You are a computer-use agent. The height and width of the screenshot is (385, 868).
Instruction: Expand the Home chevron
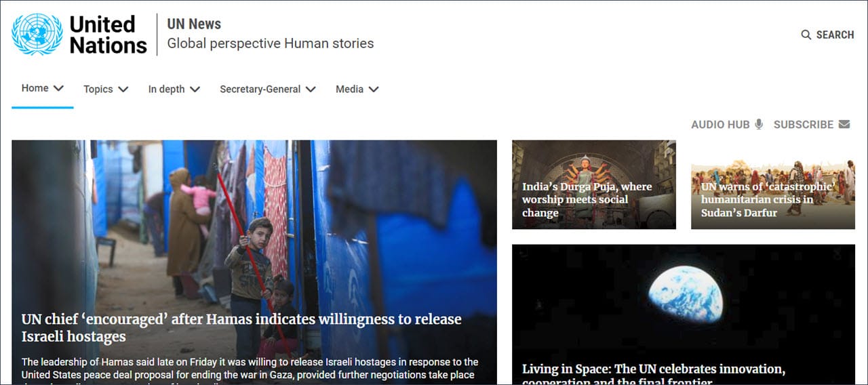pyautogui.click(x=58, y=88)
